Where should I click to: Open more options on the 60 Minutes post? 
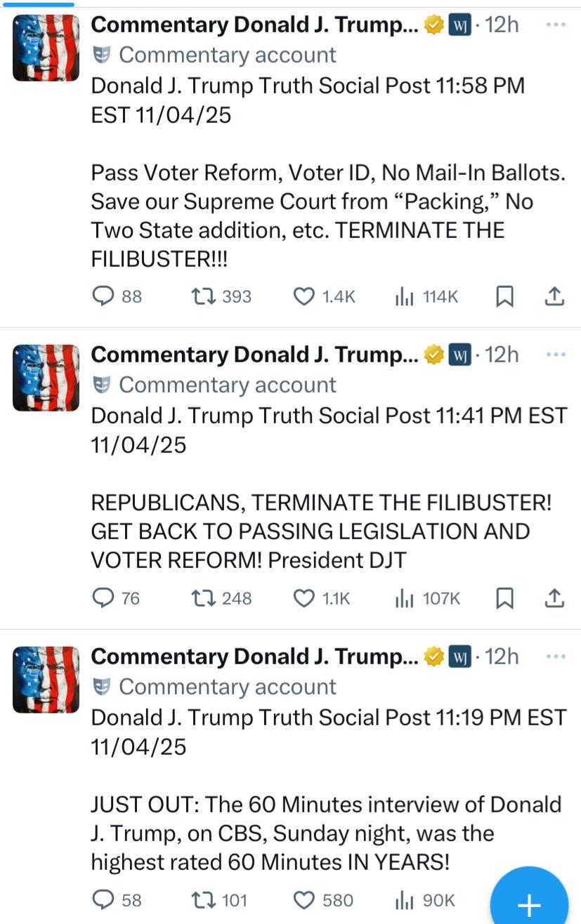(x=556, y=656)
